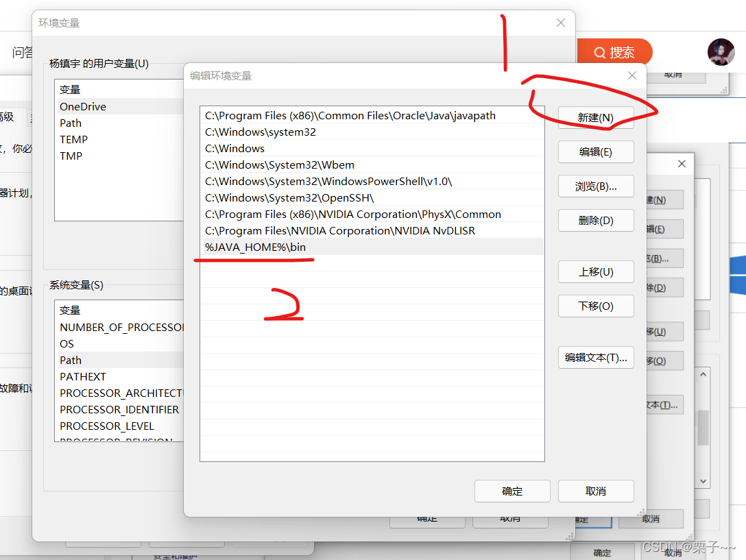Close the 环境变量 window
This screenshot has height=560, width=746.
(561, 23)
